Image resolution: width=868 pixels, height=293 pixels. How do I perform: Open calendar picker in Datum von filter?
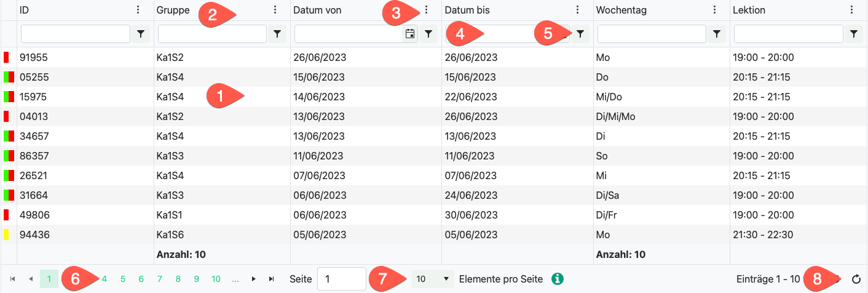[x=409, y=34]
